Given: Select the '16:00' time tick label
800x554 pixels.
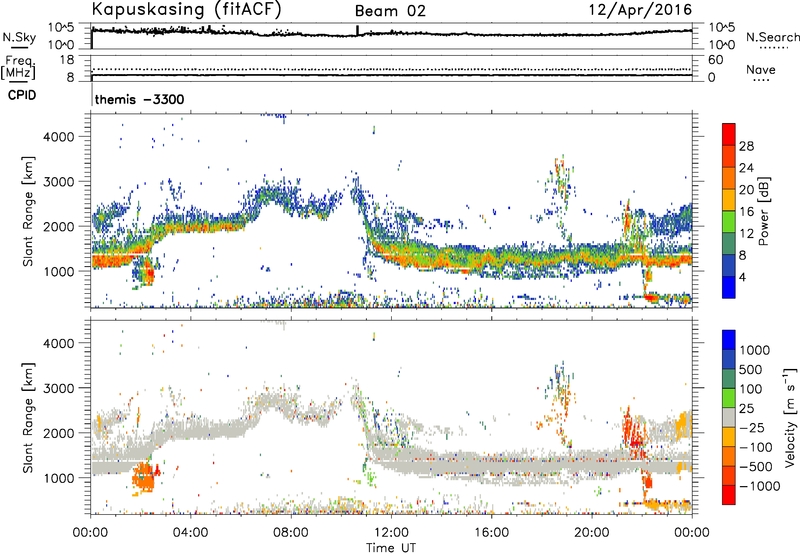Looking at the screenshot, I should coord(491,533).
